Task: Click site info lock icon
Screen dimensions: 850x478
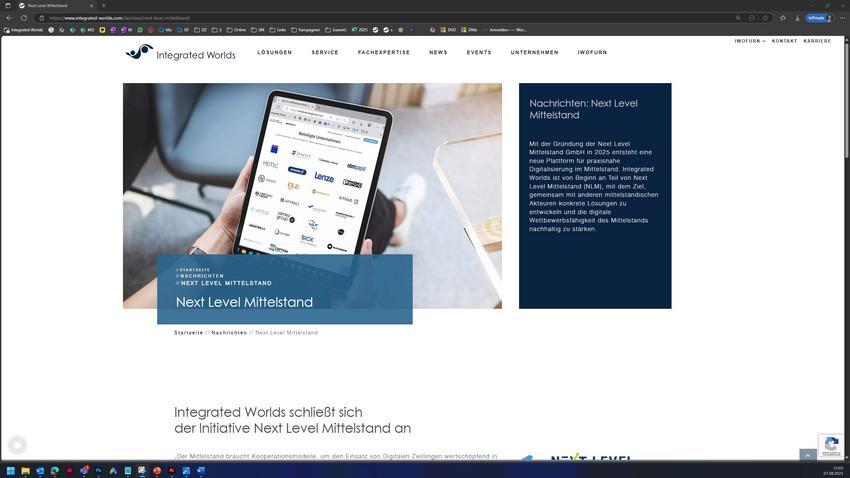Action: (42, 18)
